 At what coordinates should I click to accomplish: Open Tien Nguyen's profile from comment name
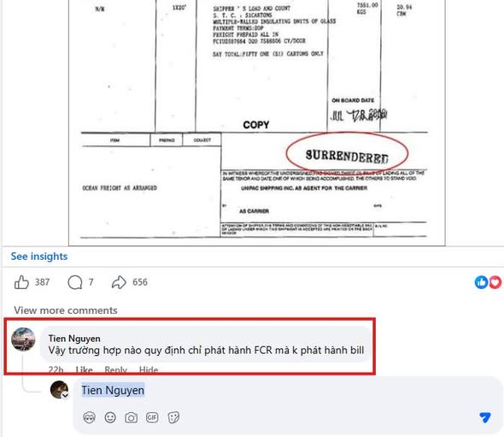coord(74,338)
